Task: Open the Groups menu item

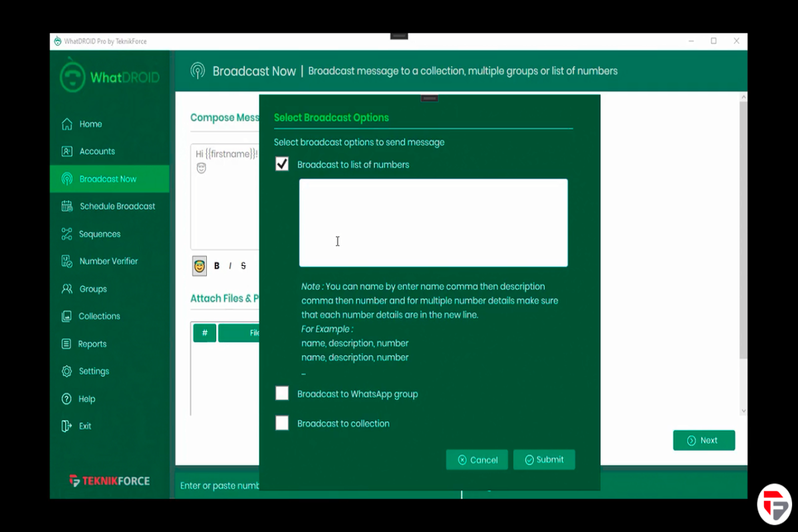Action: [x=110, y=289]
